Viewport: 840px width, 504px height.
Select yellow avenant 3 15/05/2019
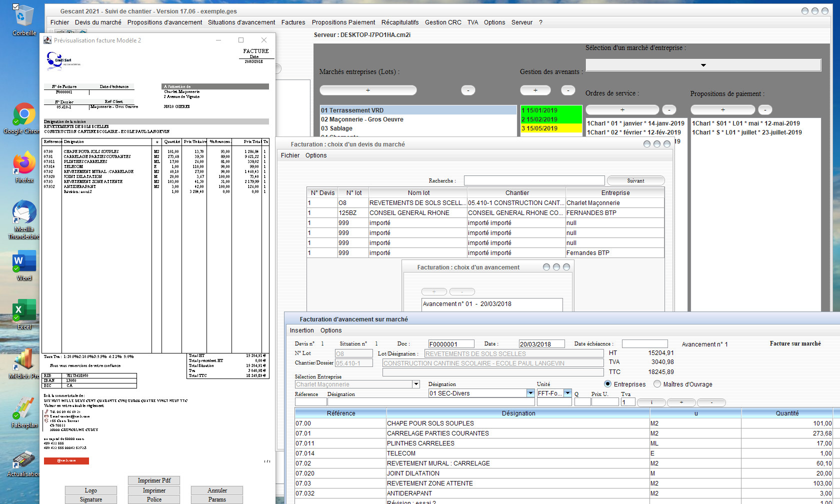(551, 128)
